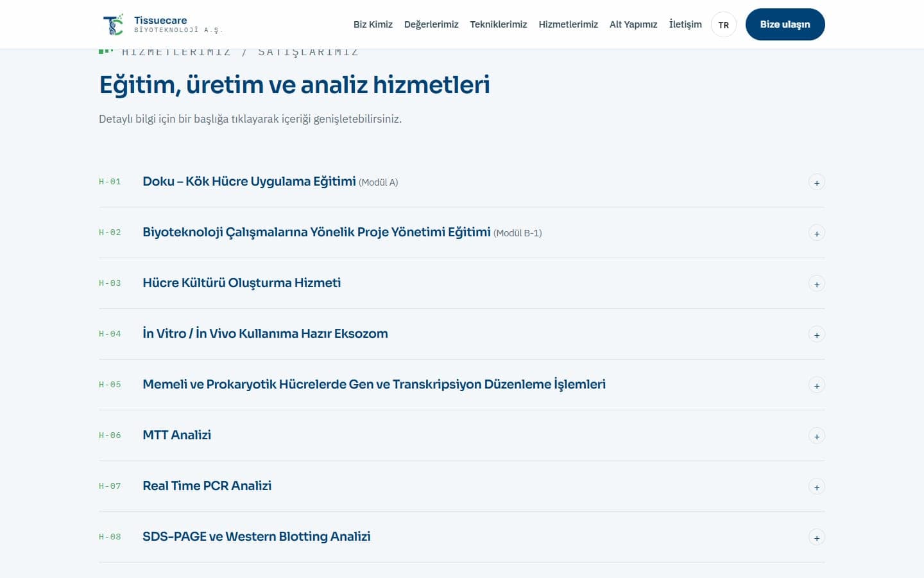
Task: Click the Bize ulaşın button
Action: (785, 24)
